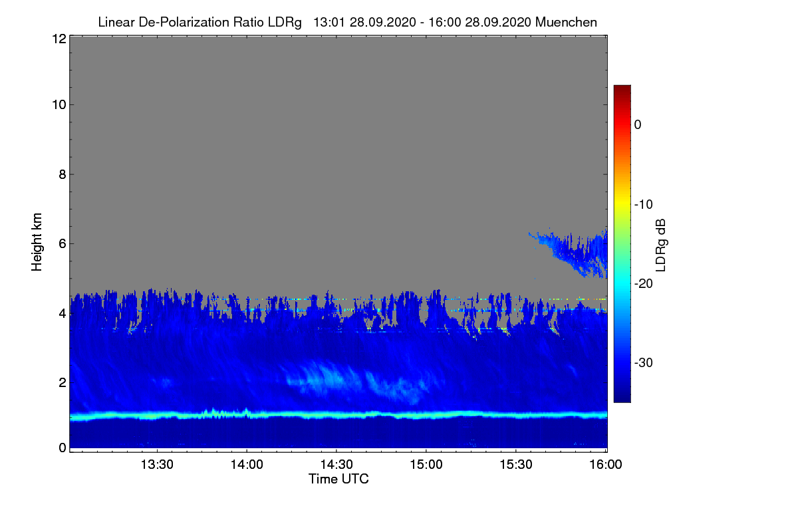Click the 'Time UTC' x-axis label
Image resolution: width=798 pixels, height=532 pixels.
(338, 479)
